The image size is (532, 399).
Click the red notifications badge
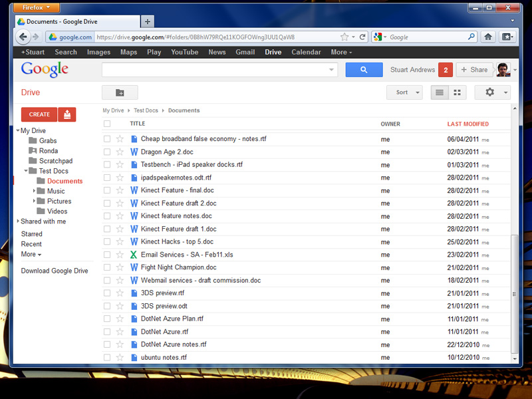pos(446,70)
